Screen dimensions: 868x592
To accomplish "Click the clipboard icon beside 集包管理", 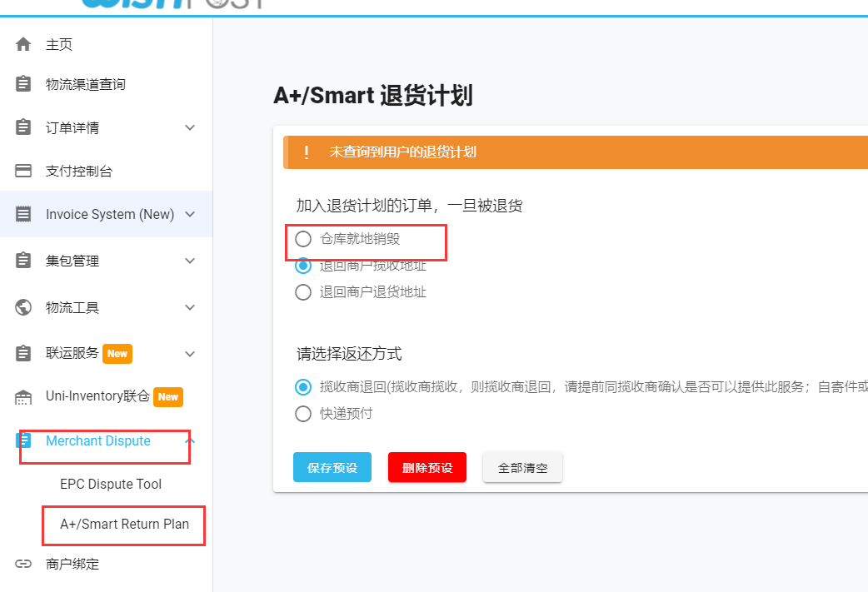I will (x=23, y=260).
